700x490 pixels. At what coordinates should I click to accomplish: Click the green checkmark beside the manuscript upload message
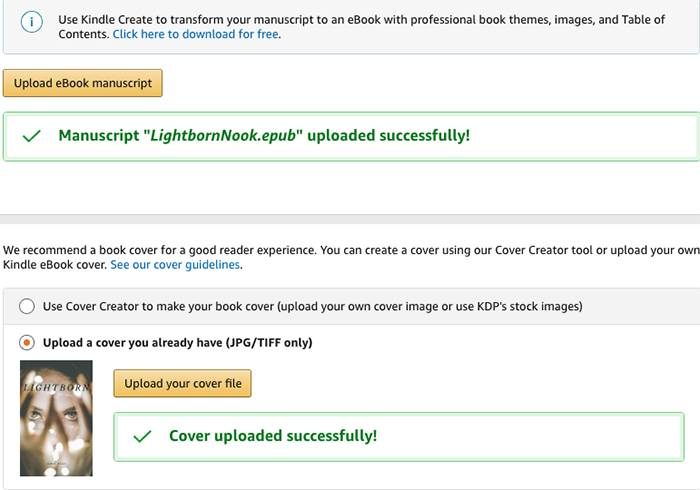tap(31, 136)
